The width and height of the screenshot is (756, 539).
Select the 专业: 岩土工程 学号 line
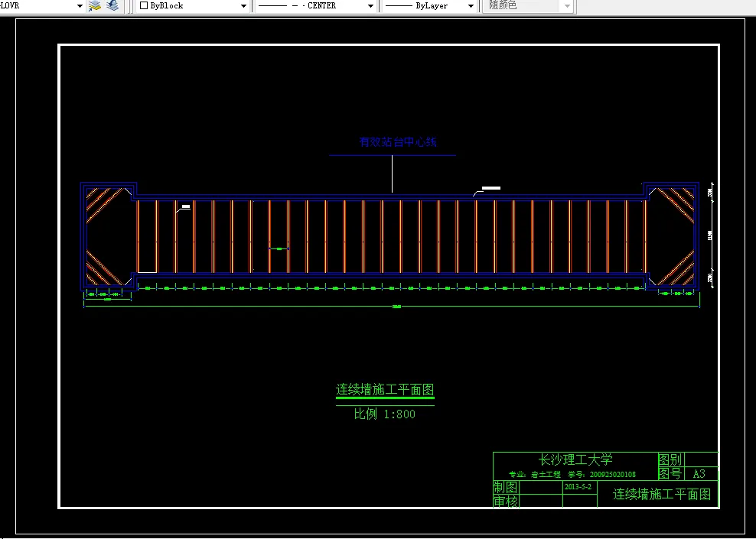pos(572,475)
